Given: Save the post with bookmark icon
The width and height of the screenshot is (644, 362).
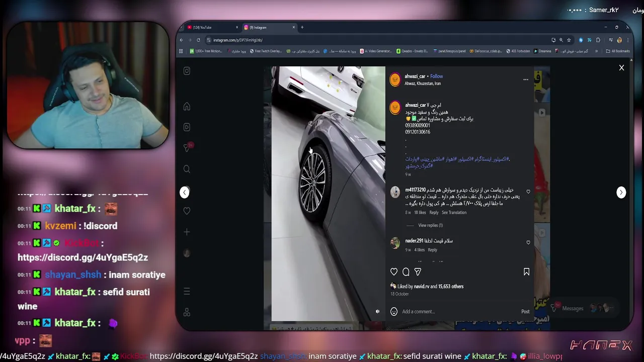Looking at the screenshot, I should pos(526,271).
